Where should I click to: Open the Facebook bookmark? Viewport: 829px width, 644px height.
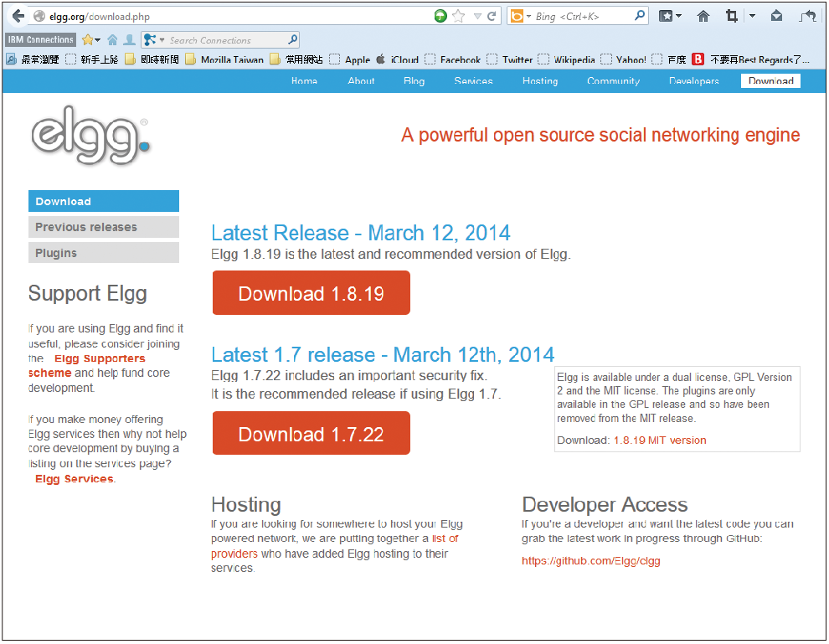tap(452, 59)
